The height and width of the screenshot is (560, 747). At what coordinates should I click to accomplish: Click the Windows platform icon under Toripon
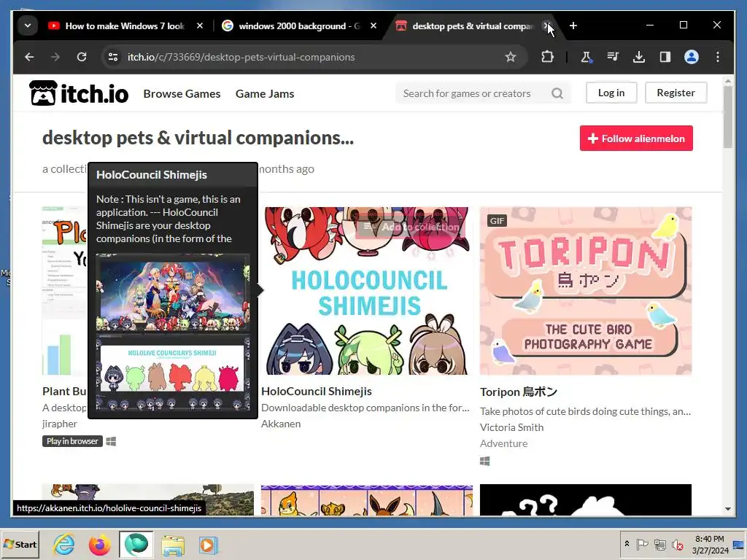tap(485, 462)
